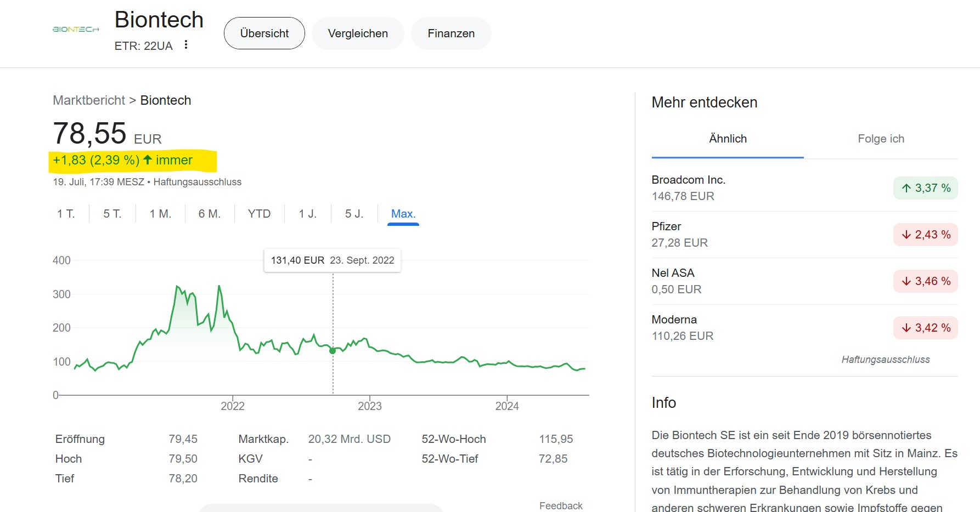The height and width of the screenshot is (512, 980).
Task: Open the Pfizer stock entry
Action: click(804, 235)
